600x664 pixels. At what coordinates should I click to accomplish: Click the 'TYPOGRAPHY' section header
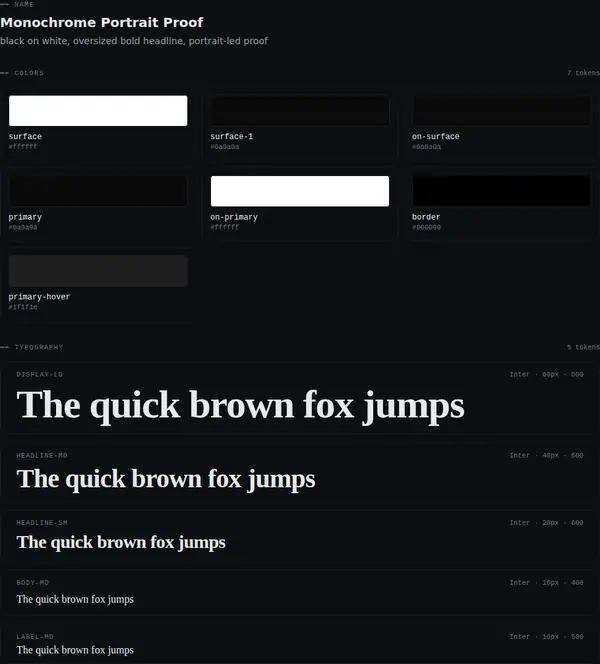click(39, 347)
